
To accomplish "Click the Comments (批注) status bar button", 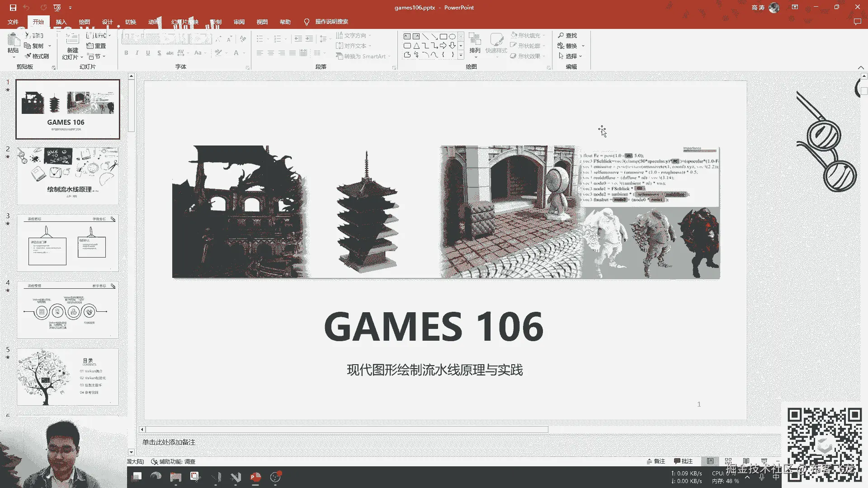I will [683, 461].
